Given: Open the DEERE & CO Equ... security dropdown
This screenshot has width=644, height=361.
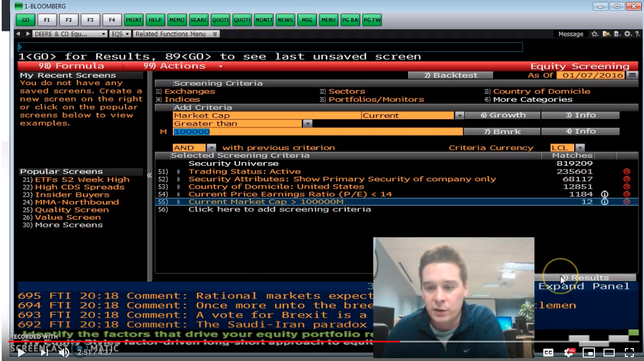Looking at the screenshot, I should (x=70, y=34).
